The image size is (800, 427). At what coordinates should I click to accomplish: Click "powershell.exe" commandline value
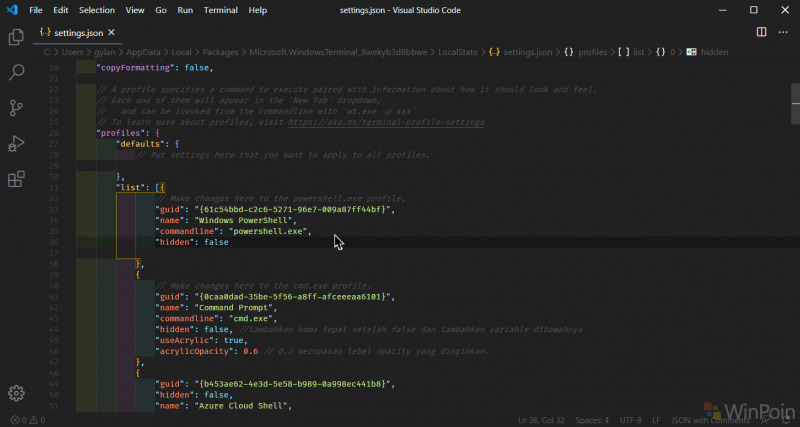pyautogui.click(x=268, y=232)
